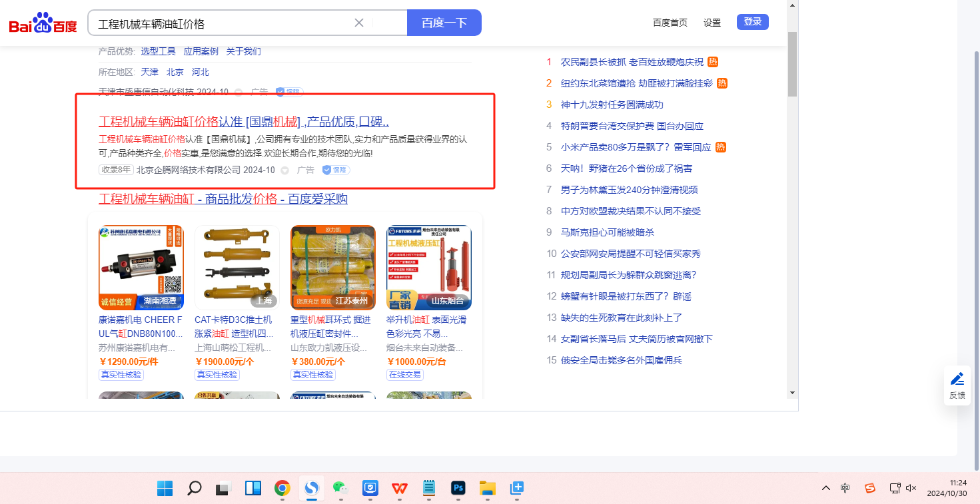Open the 山东烟台 lift cylinder thumbnail

(429, 268)
